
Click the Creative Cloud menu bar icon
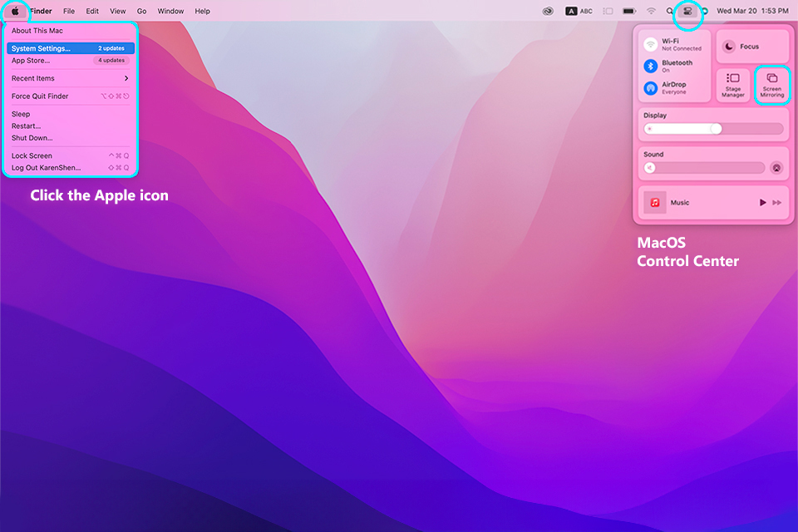[x=547, y=11]
